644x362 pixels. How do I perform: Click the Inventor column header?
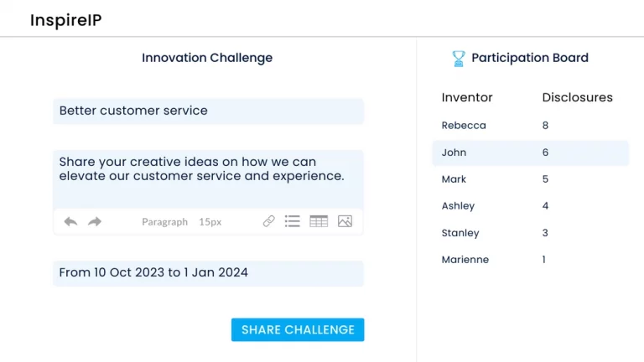467,98
